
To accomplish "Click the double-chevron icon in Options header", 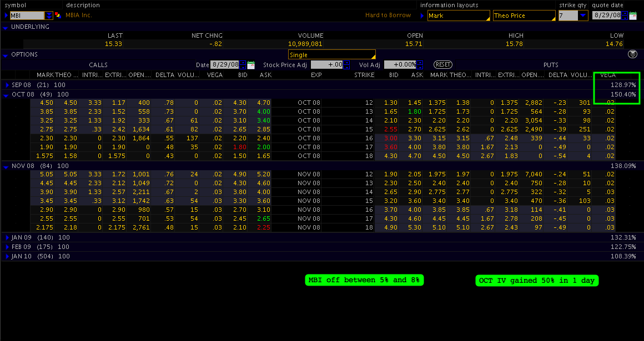I will tap(632, 54).
